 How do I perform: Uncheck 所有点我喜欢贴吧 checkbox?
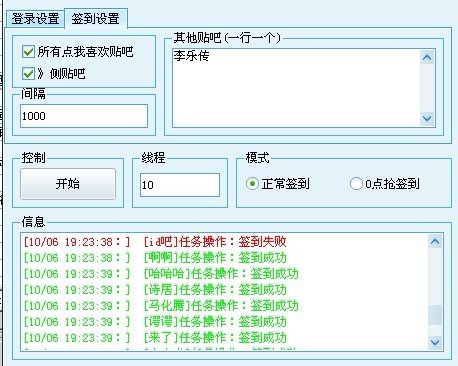(28, 52)
